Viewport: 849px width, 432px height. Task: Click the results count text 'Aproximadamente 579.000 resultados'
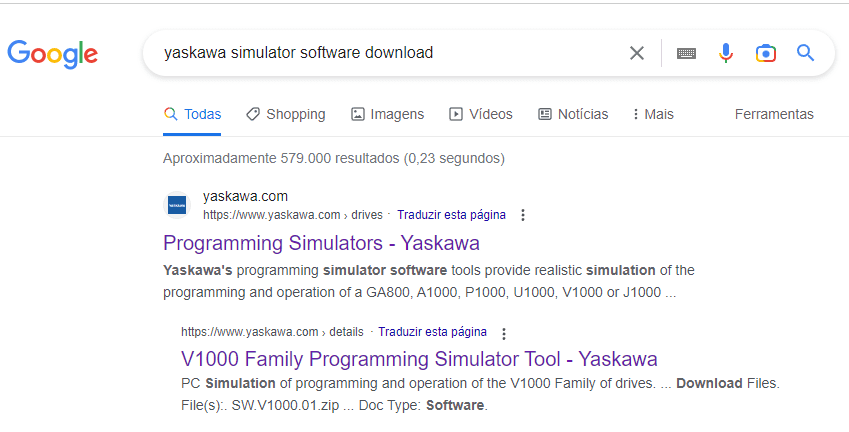pos(281,158)
